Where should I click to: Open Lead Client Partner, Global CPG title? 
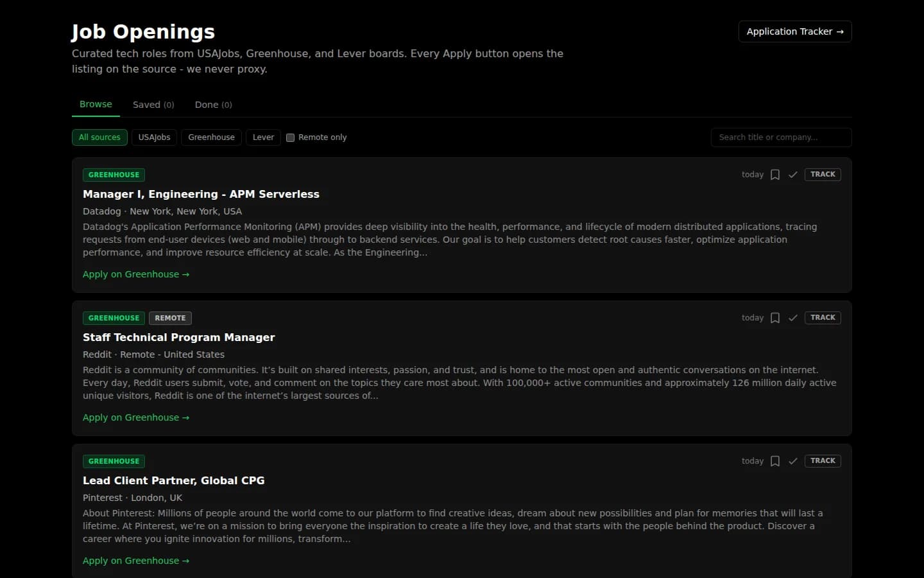point(173,480)
